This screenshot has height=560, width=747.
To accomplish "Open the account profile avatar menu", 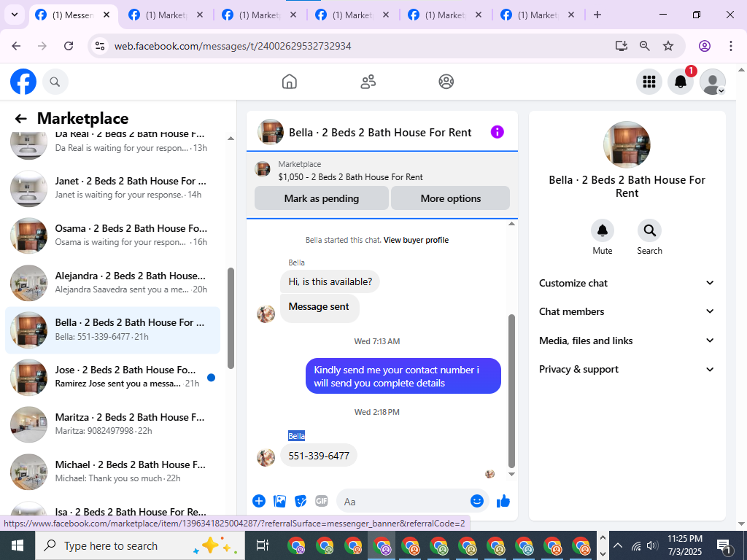I will (x=712, y=82).
